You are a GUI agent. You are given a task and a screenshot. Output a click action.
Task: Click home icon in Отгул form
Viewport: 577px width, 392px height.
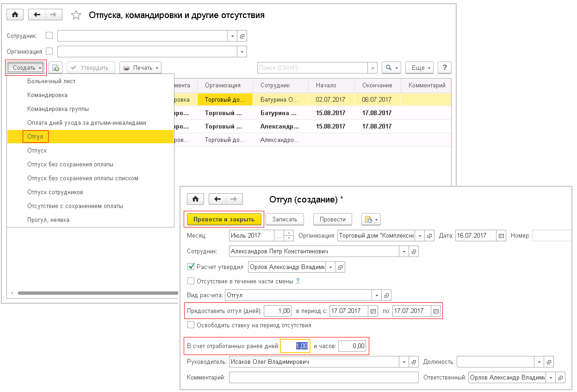click(195, 199)
